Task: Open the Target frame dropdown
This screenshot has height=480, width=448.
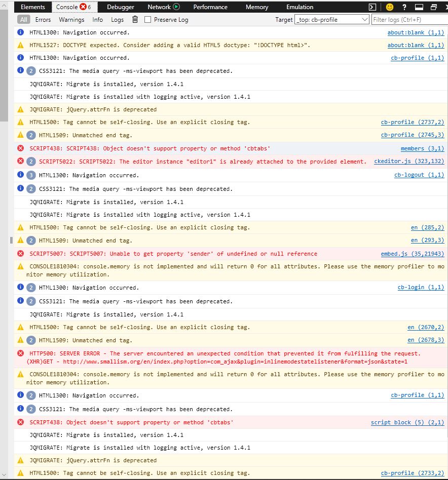Action: point(331,20)
